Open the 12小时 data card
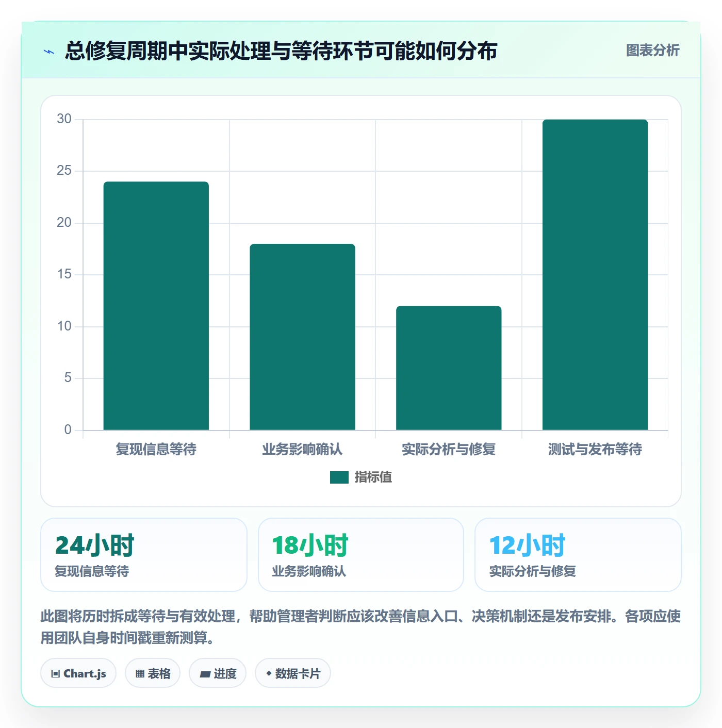 [578, 555]
